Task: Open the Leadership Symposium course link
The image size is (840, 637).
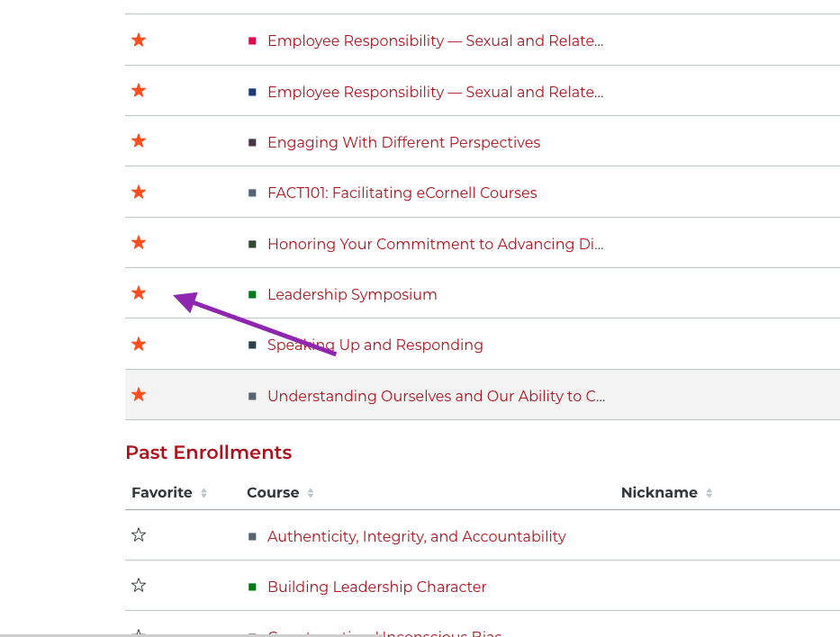Action: pos(352,294)
